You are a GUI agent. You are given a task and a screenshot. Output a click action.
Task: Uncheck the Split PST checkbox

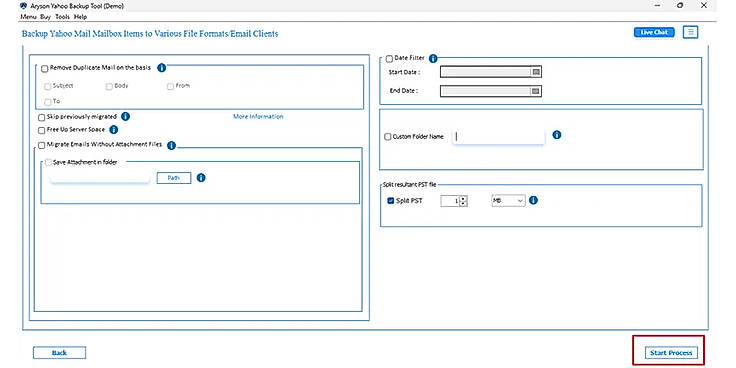point(390,201)
